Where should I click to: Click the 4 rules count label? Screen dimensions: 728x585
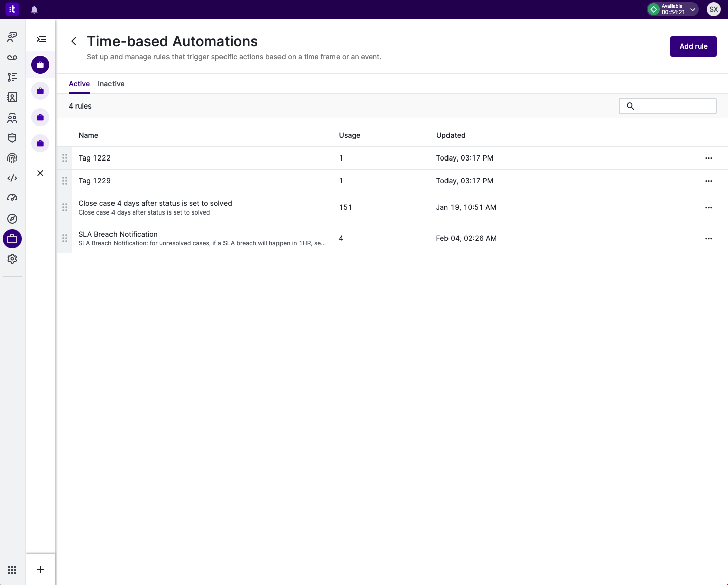[80, 106]
